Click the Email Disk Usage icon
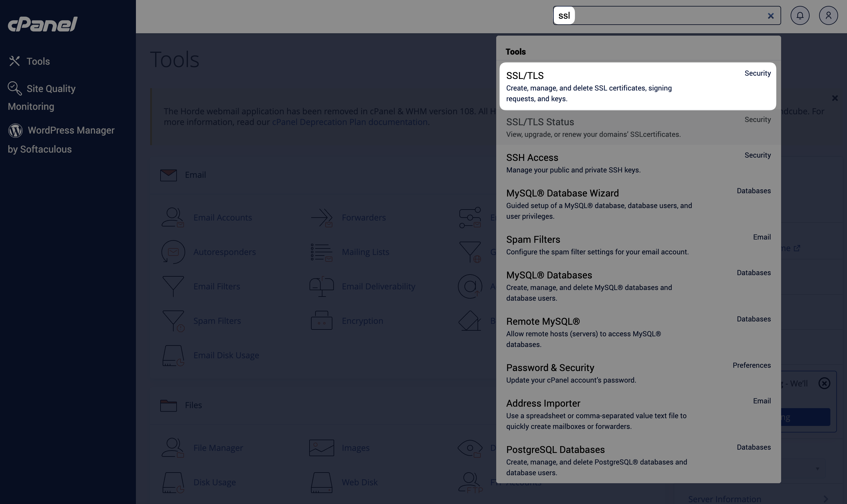Image resolution: width=847 pixels, height=504 pixels. (x=174, y=355)
